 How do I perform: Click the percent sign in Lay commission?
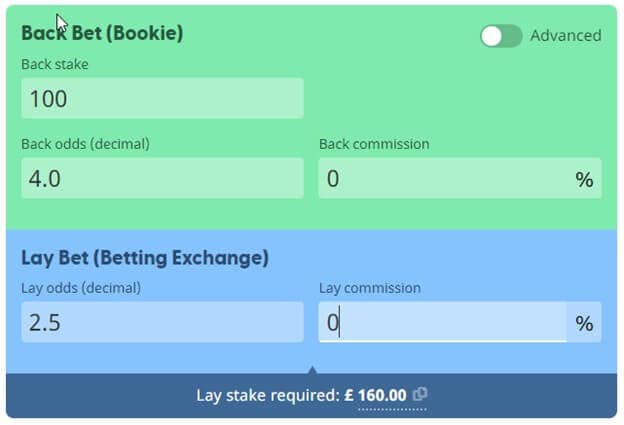tap(584, 323)
